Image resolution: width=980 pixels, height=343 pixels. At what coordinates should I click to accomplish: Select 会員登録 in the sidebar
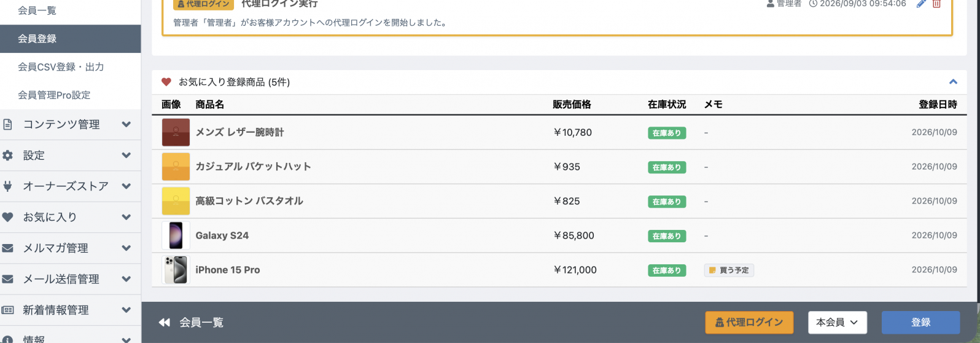71,39
